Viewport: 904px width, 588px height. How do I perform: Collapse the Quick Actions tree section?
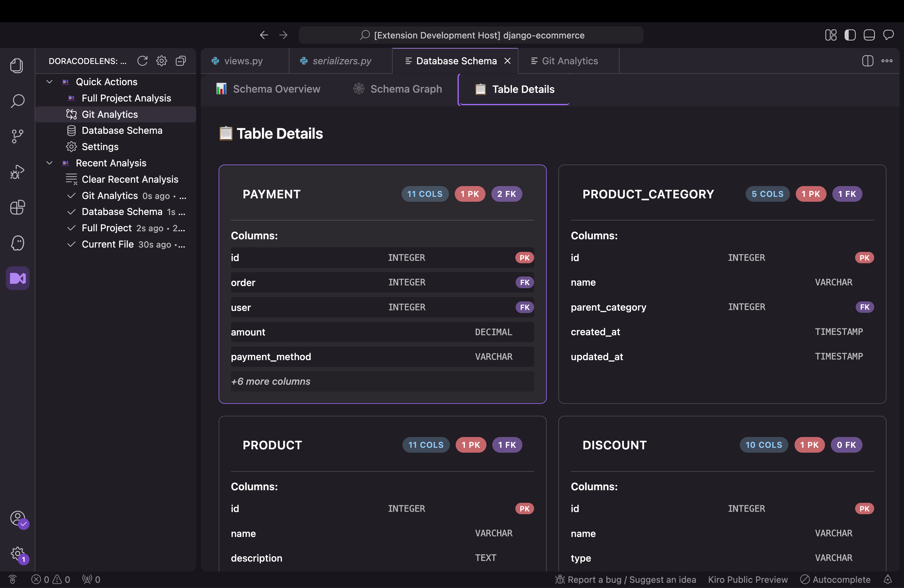click(50, 82)
